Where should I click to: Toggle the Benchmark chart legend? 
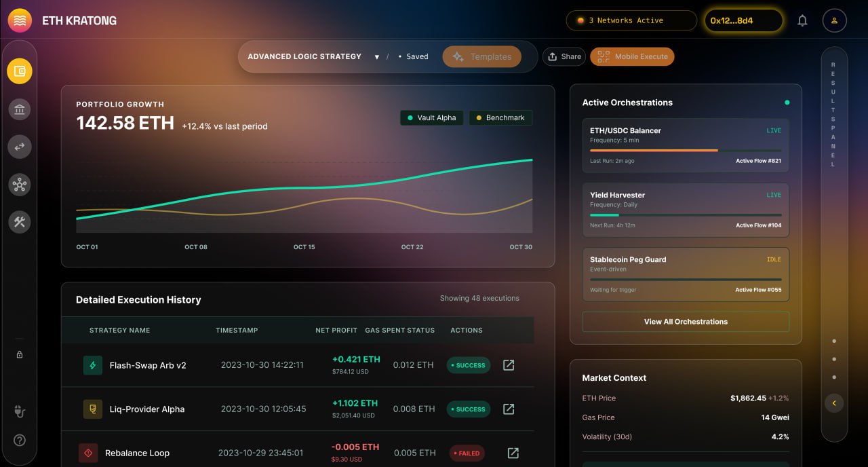[500, 118]
